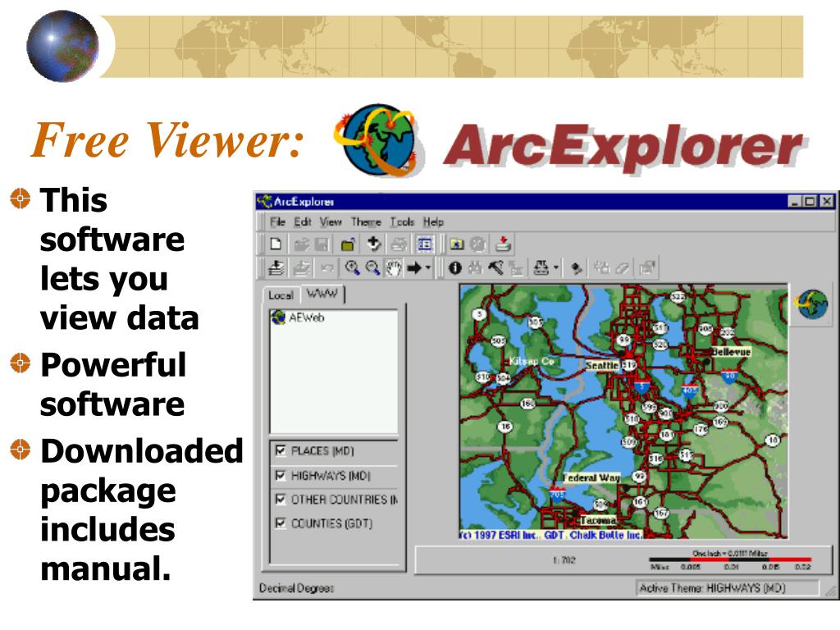Click the route 522 marker on the map
The width and height of the screenshot is (840, 630).
(x=678, y=297)
